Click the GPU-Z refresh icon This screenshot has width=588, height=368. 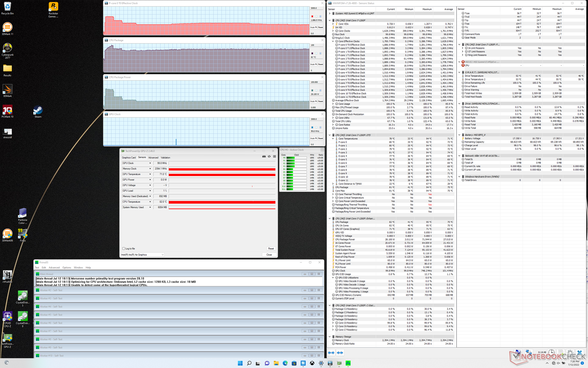pos(269,156)
